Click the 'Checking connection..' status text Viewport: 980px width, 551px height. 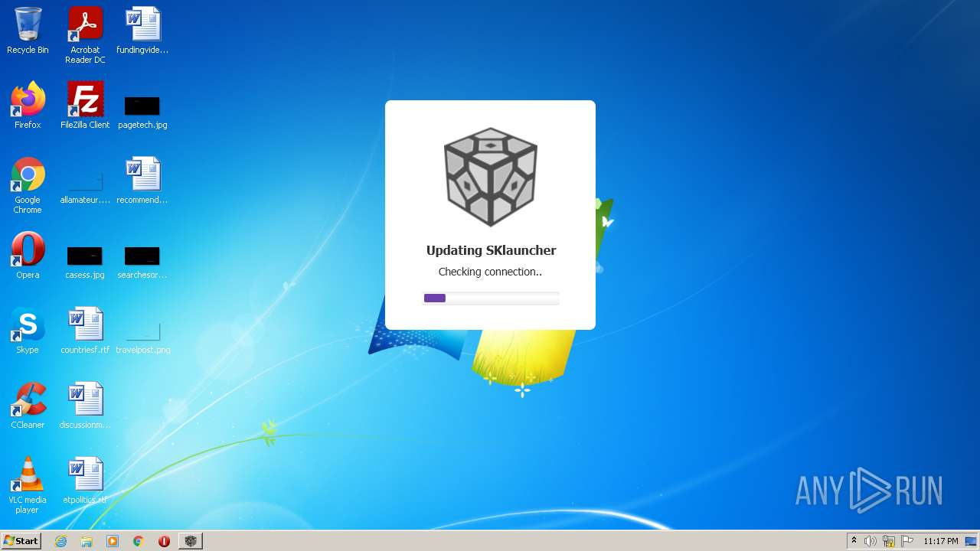tap(490, 272)
